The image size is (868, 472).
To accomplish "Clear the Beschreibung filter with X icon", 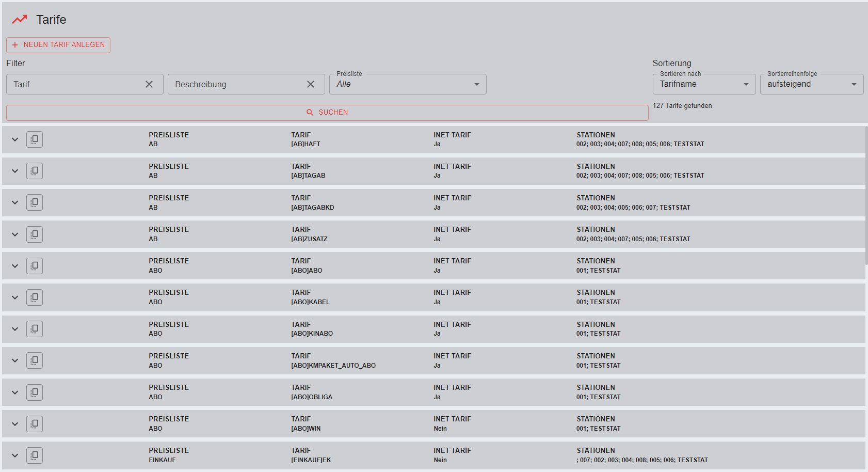I will point(311,84).
